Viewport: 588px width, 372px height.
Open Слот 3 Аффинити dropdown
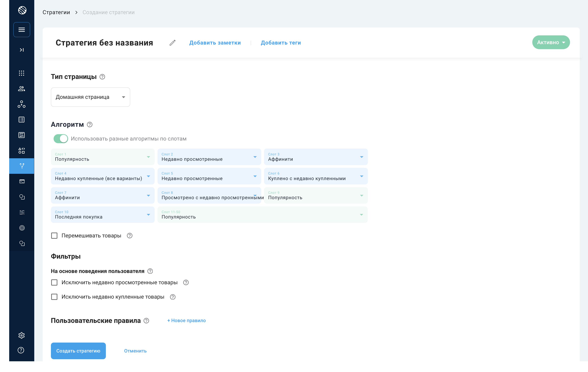point(316,157)
